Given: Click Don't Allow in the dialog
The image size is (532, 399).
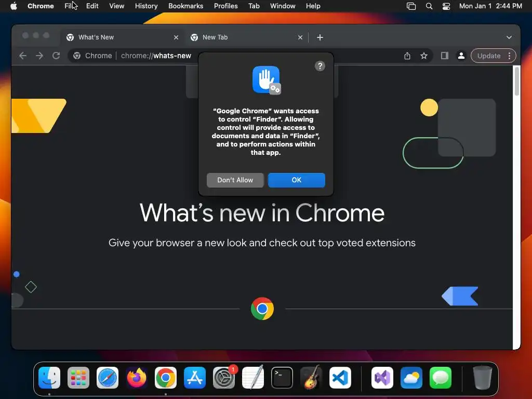Looking at the screenshot, I should 235,180.
